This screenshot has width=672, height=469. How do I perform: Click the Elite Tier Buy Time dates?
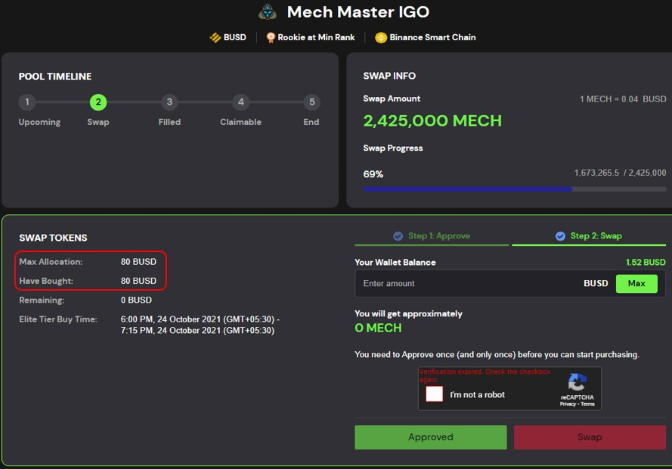point(200,325)
